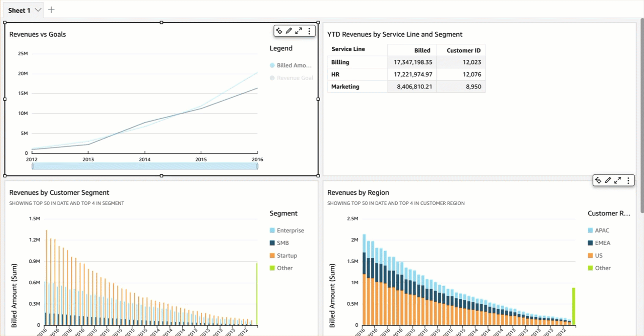The height and width of the screenshot is (336, 644).
Task: Toggle Startup segment in Segment legend
Action: click(286, 255)
